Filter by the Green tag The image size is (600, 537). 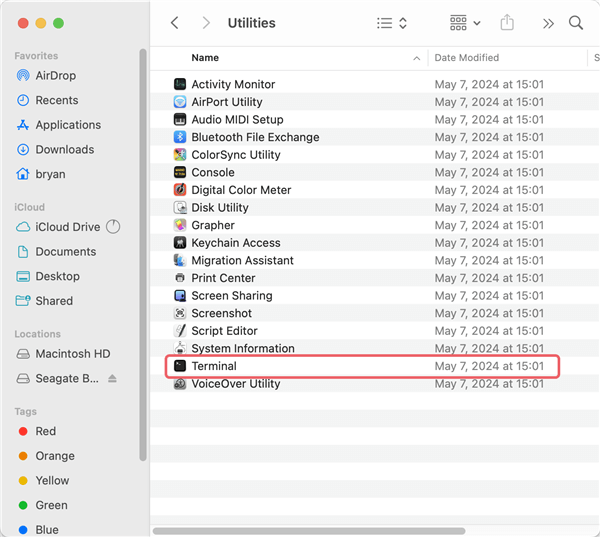[x=43, y=505]
